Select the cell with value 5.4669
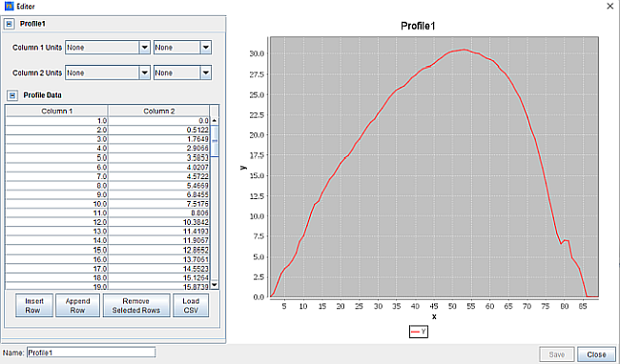The image size is (620, 364). (x=158, y=186)
